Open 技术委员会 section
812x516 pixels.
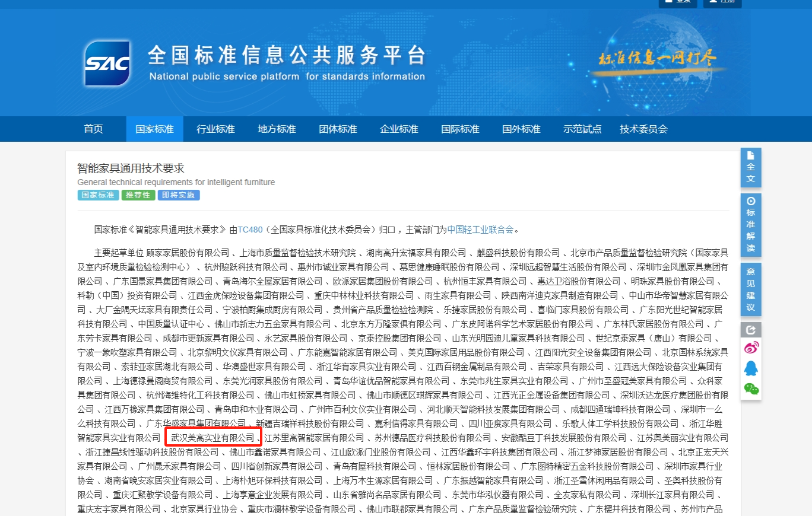click(x=643, y=129)
